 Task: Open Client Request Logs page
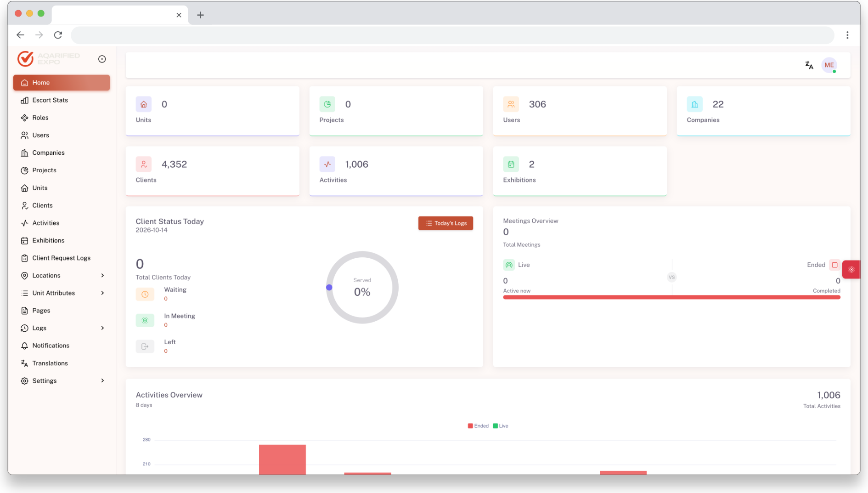pos(62,258)
